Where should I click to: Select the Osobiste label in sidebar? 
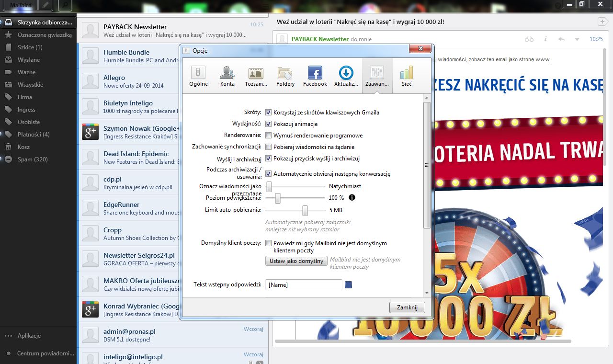point(38,122)
